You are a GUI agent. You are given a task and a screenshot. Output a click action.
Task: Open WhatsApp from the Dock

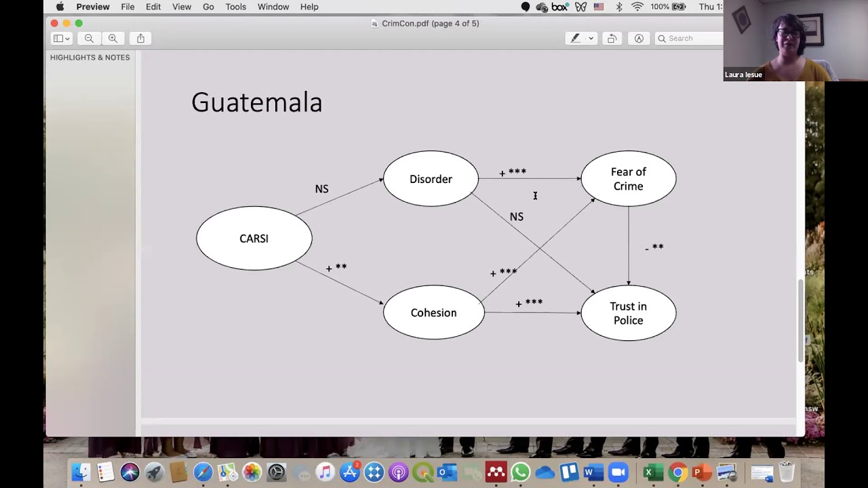pyautogui.click(x=520, y=472)
